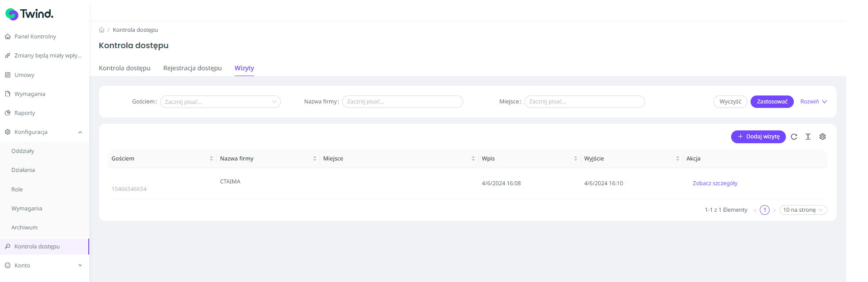
Task: Open table column settings gear icon
Action: pyautogui.click(x=823, y=137)
